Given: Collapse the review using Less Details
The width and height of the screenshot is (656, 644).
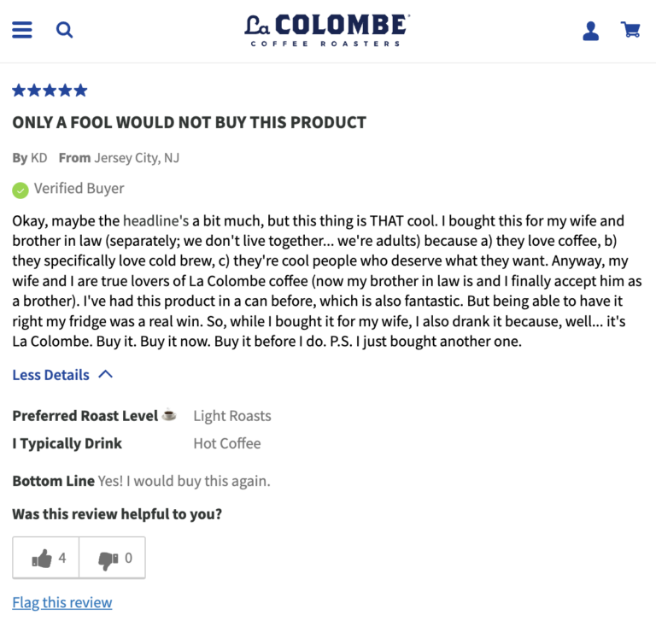Looking at the screenshot, I should [x=50, y=375].
